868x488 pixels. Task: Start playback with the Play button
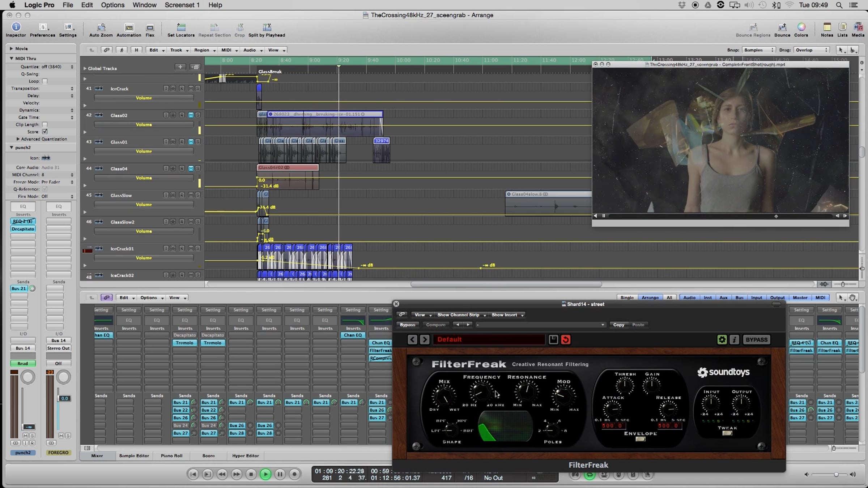point(265,474)
